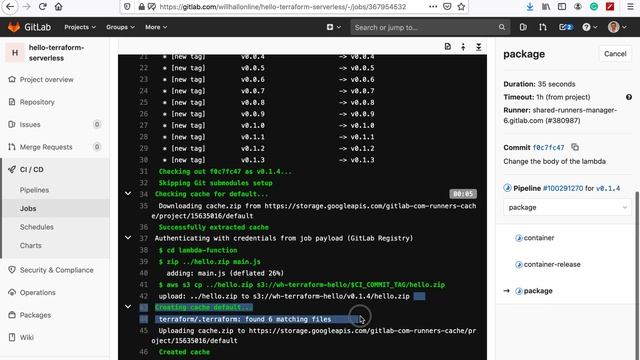This screenshot has height=360, width=640.
Task: Open the page actions three-dot menu
Action: pos(433,7)
